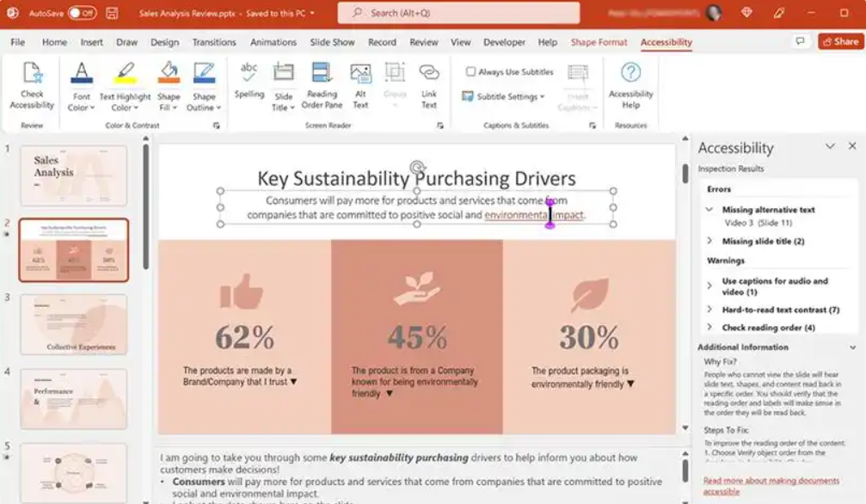The image size is (866, 504).
Task: Select slide 1 Sales Analysis thumbnail
Action: pyautogui.click(x=73, y=175)
